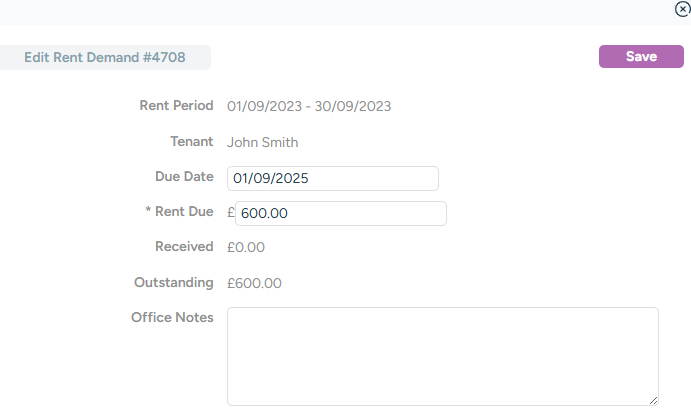Click the Outstanding label
The height and width of the screenshot is (410, 691).
[174, 282]
